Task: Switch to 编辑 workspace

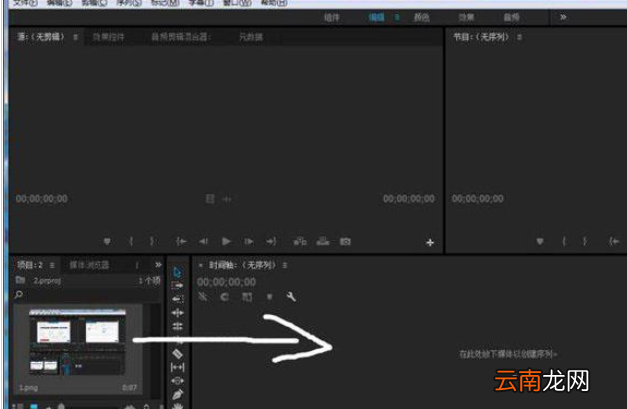Action: pyautogui.click(x=376, y=17)
